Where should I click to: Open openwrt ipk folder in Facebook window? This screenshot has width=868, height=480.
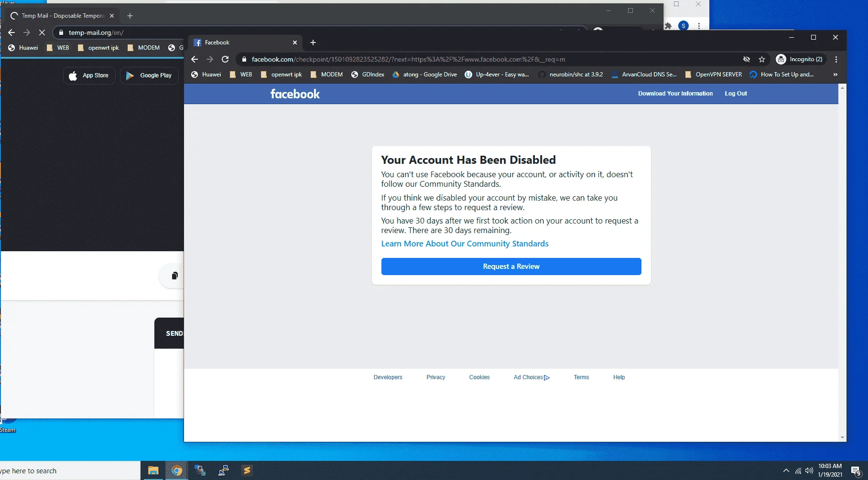pyautogui.click(x=282, y=75)
